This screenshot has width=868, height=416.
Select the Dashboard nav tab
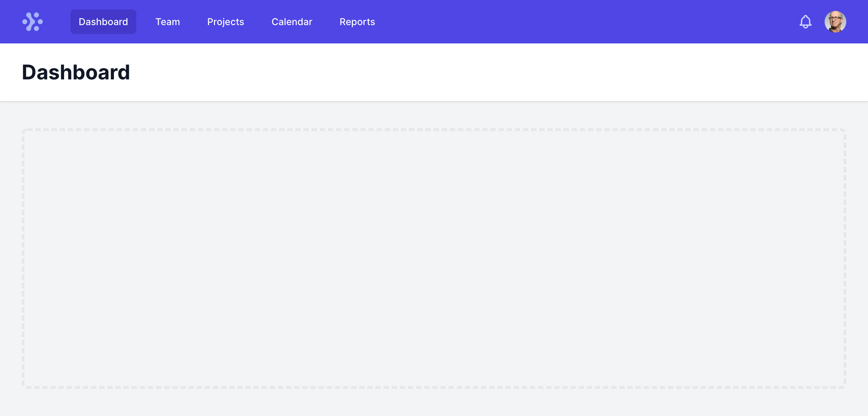pos(103,22)
